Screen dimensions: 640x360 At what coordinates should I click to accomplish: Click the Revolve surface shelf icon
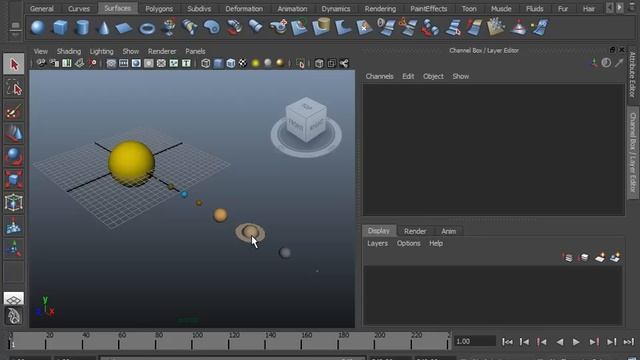click(169, 27)
